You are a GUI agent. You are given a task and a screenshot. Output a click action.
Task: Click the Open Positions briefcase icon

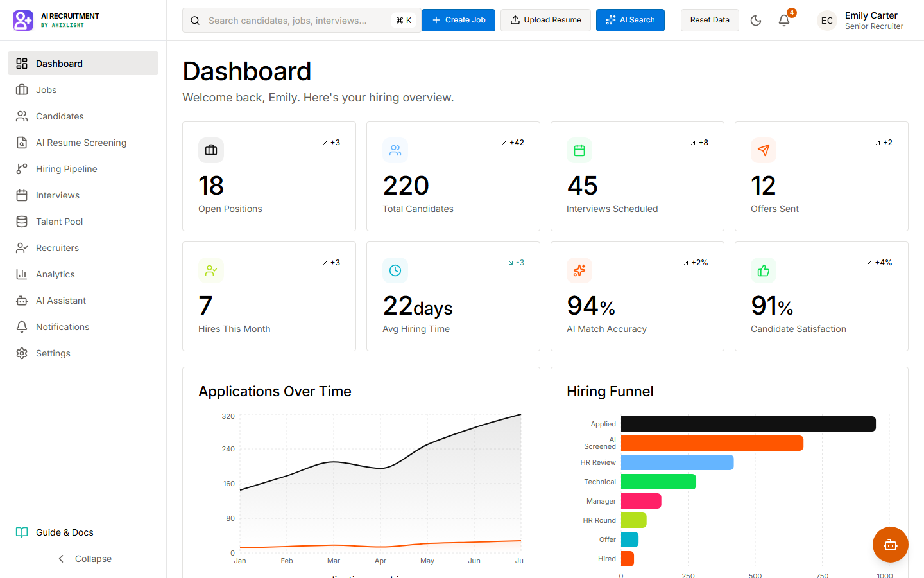(211, 150)
